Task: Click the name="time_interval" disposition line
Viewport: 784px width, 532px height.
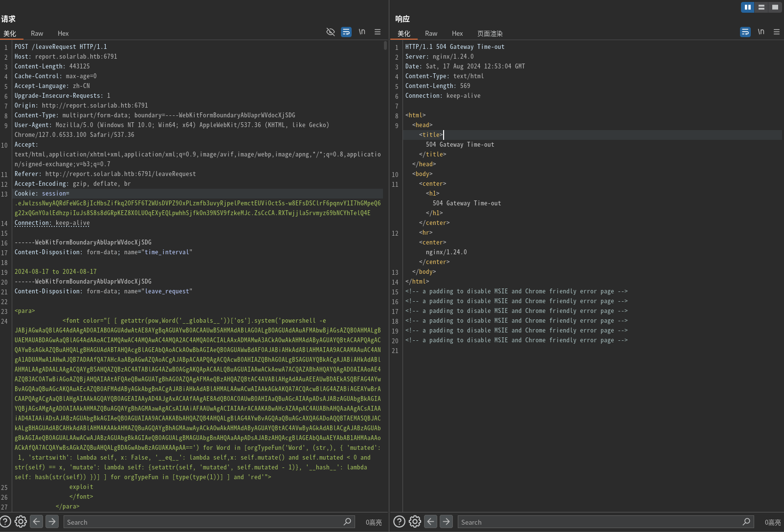Action: [x=103, y=252]
